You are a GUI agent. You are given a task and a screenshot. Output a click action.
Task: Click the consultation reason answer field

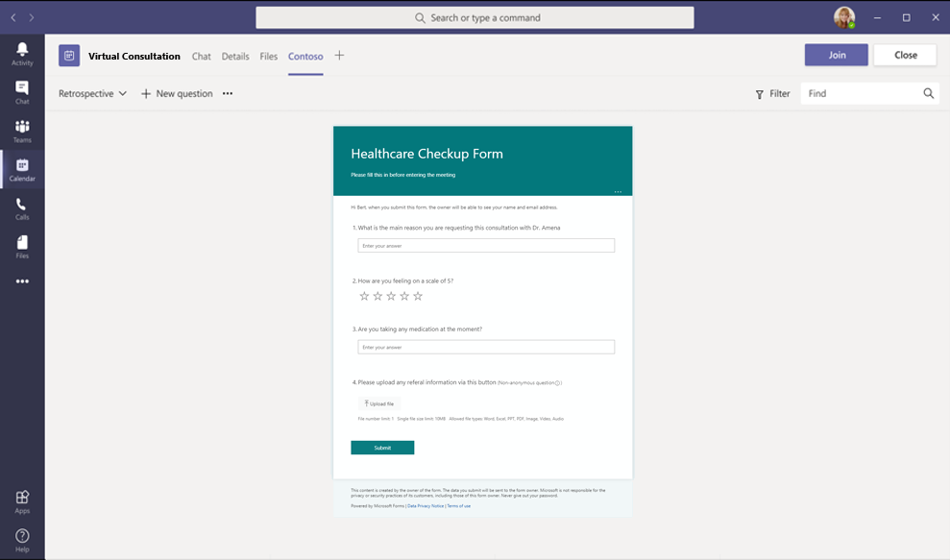point(486,246)
